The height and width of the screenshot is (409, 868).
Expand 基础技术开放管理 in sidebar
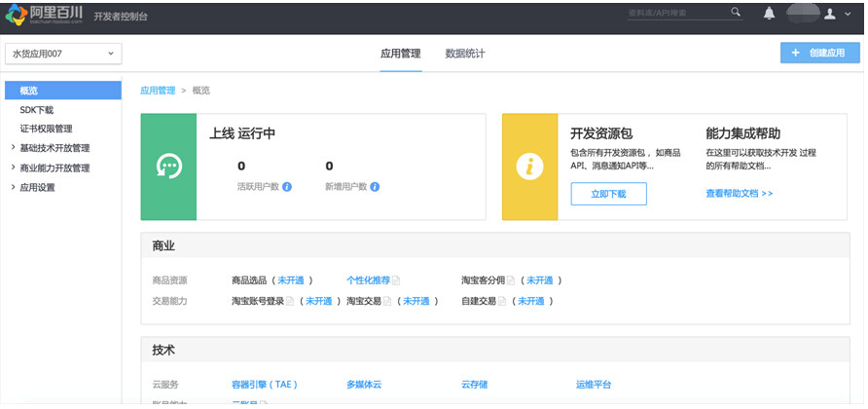pyautogui.click(x=13, y=148)
